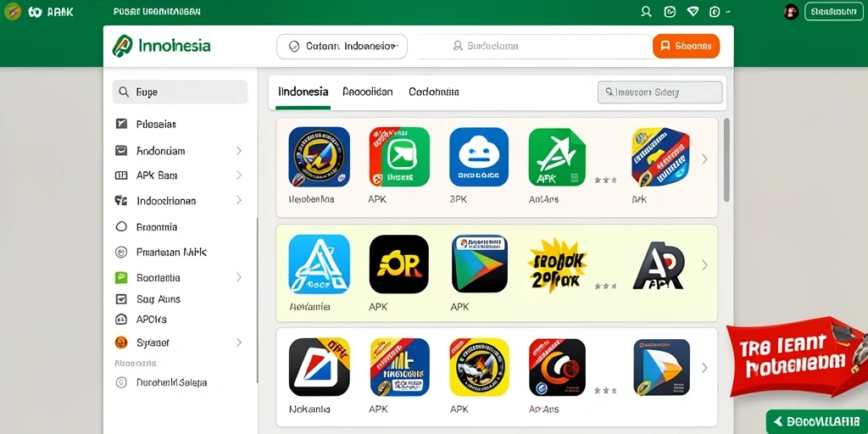Click the green button at bottom right
Screen dimensions: 868x434
click(816, 421)
